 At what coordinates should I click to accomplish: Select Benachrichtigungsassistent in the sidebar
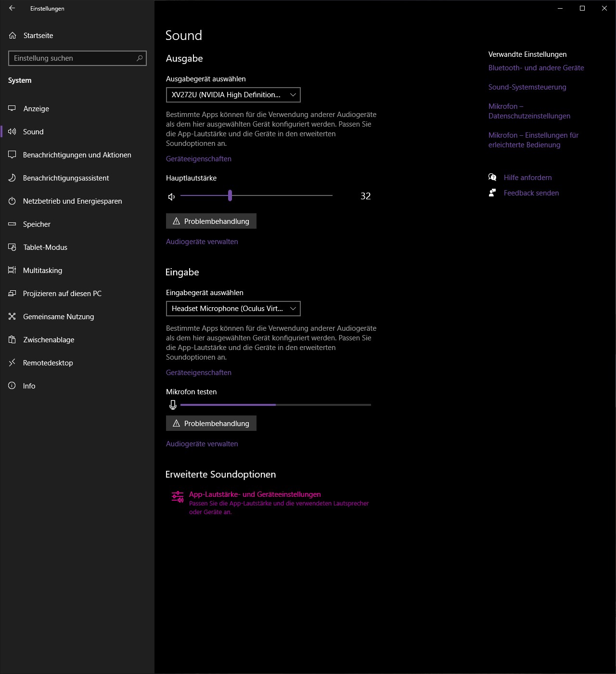(66, 178)
